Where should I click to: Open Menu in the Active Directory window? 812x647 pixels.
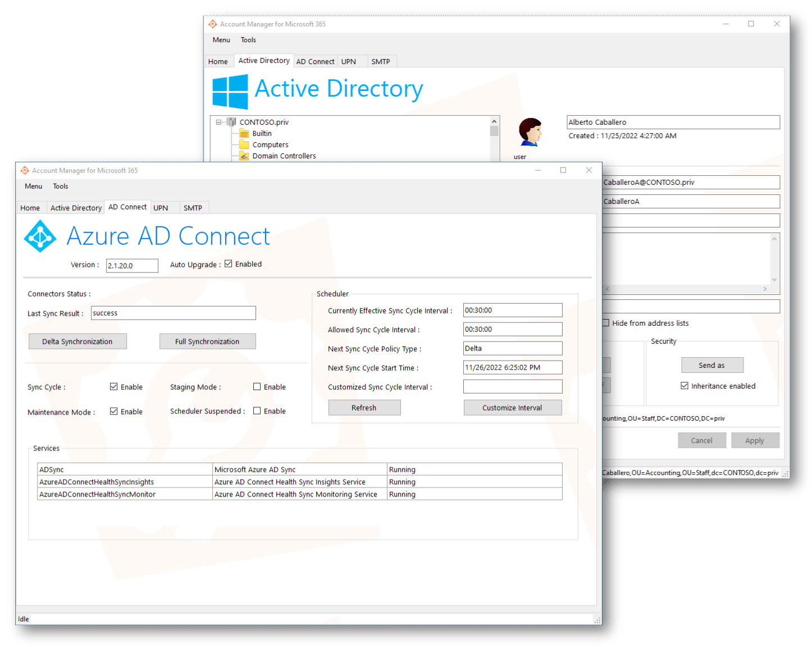point(221,40)
